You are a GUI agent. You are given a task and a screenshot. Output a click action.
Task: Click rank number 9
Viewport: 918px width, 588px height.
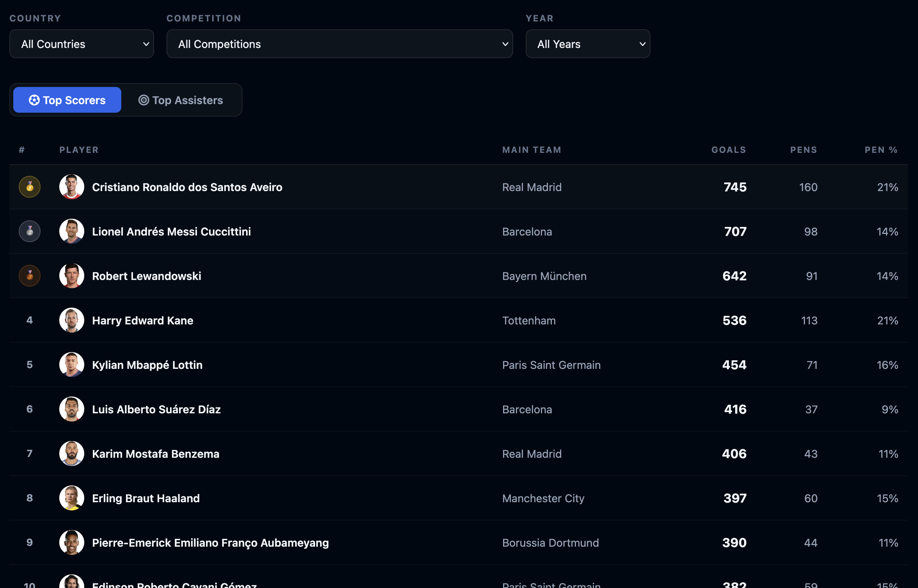(30, 542)
